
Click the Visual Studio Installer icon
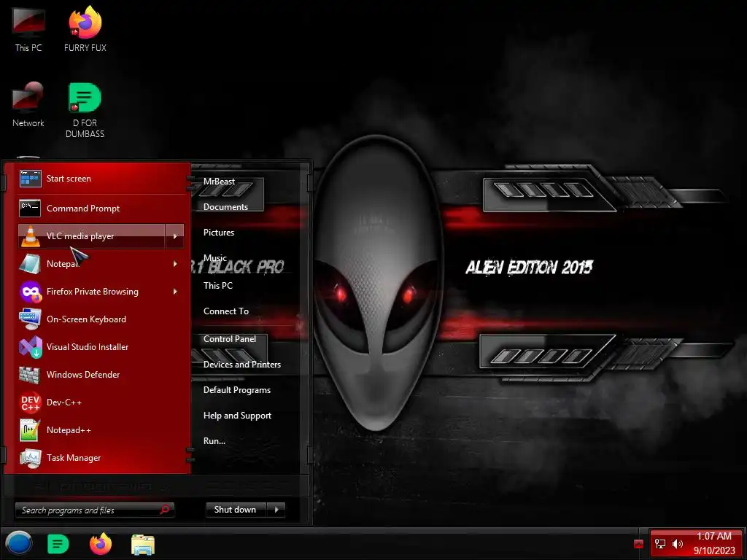tap(30, 346)
